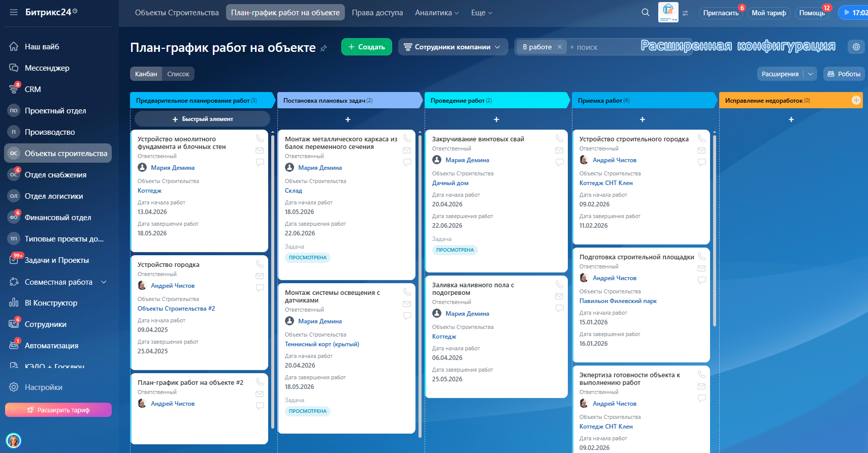Click the plus under Приемка работ column

tap(642, 119)
